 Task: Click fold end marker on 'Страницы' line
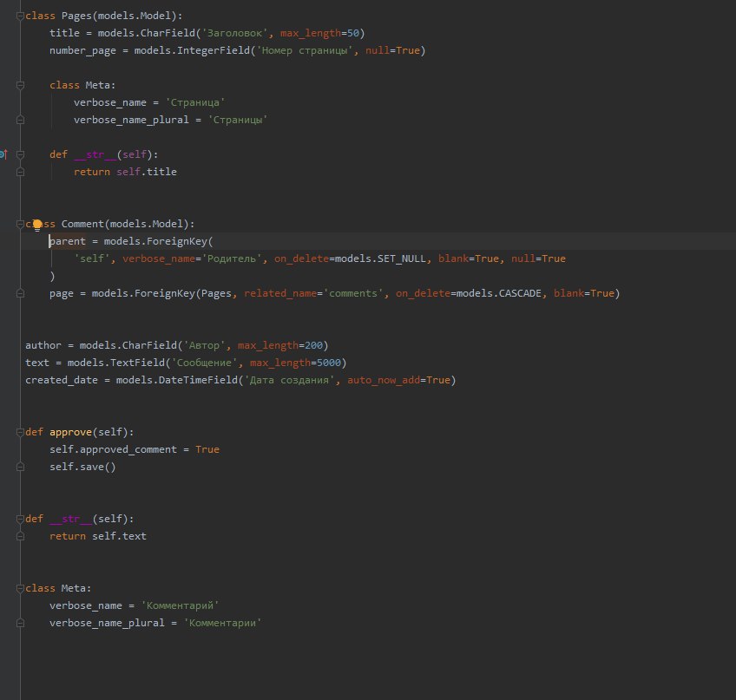[x=20, y=120]
